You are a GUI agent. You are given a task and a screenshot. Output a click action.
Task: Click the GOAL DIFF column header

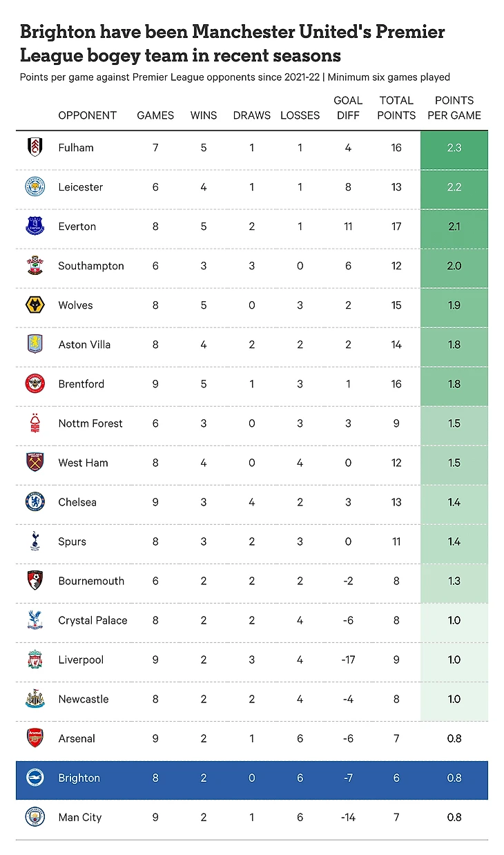[x=348, y=108]
